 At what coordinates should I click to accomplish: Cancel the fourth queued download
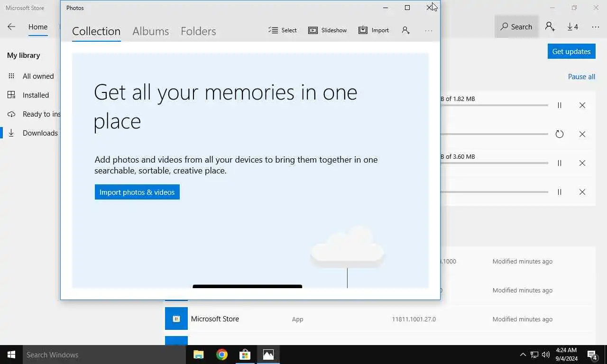click(582, 192)
